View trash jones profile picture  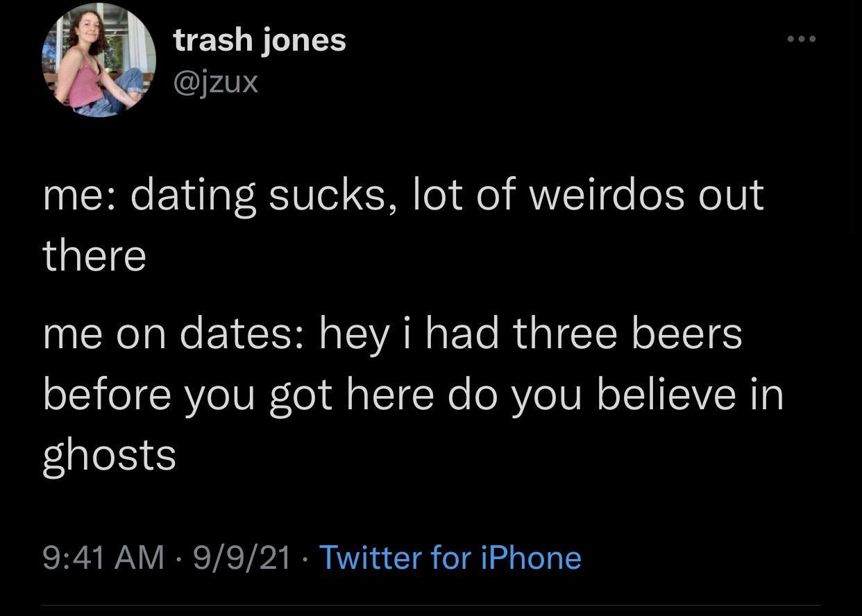tap(99, 60)
